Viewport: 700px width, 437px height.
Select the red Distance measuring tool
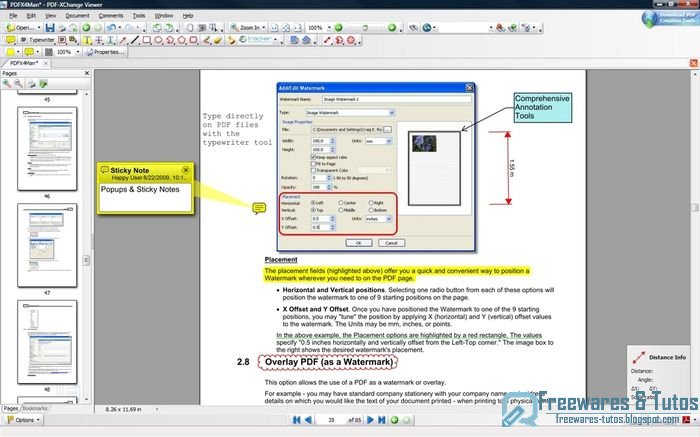point(327,40)
